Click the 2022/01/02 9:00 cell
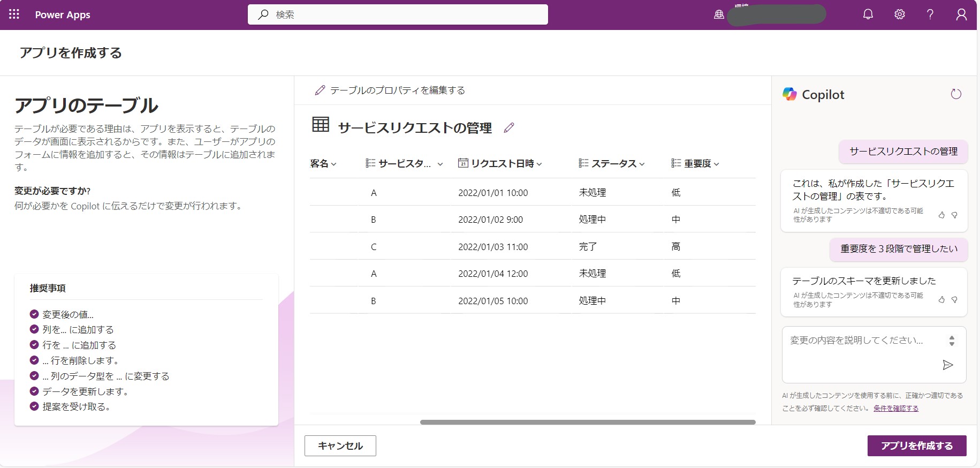The width and height of the screenshot is (980, 468). pyautogui.click(x=490, y=220)
